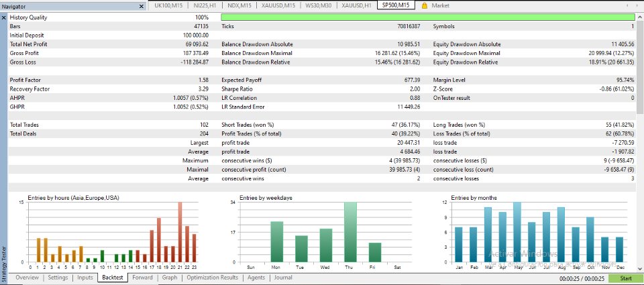644x285 pixels.
Task: Click the Thu bar in weekdays chart
Action: pos(350,231)
